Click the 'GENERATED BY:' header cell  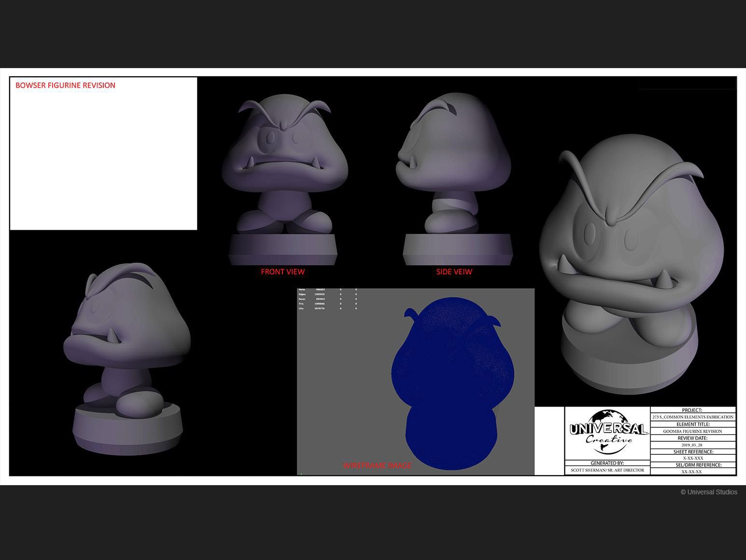[x=607, y=463]
